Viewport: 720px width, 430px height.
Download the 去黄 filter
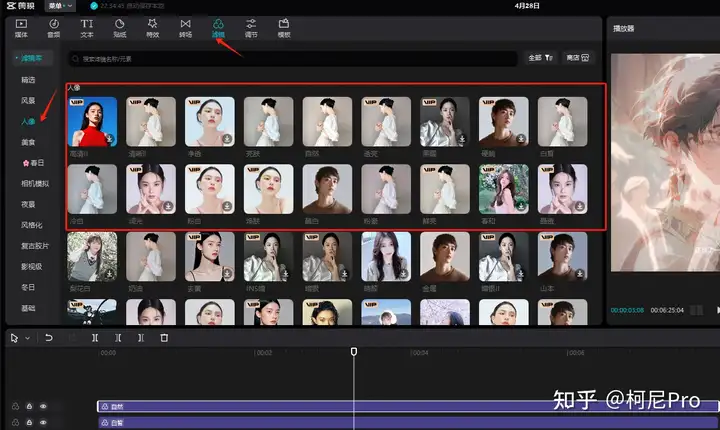[x=227, y=273]
